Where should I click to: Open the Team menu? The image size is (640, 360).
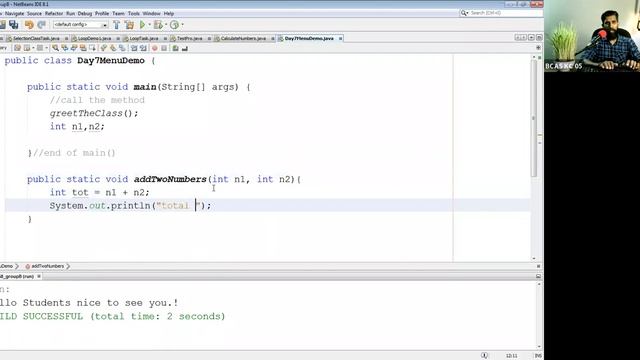click(x=118, y=13)
